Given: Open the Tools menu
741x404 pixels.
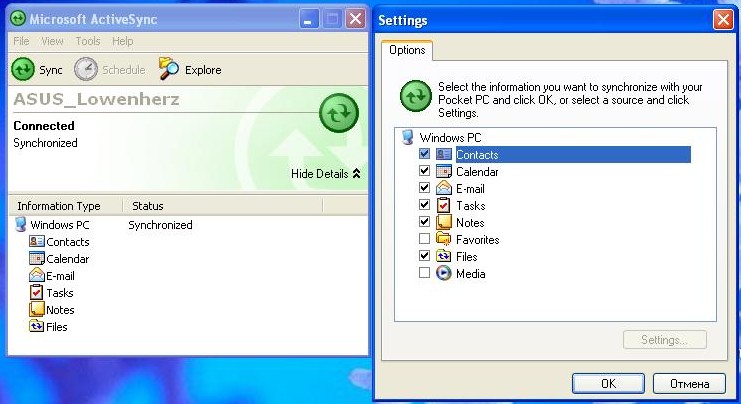Looking at the screenshot, I should tap(88, 41).
